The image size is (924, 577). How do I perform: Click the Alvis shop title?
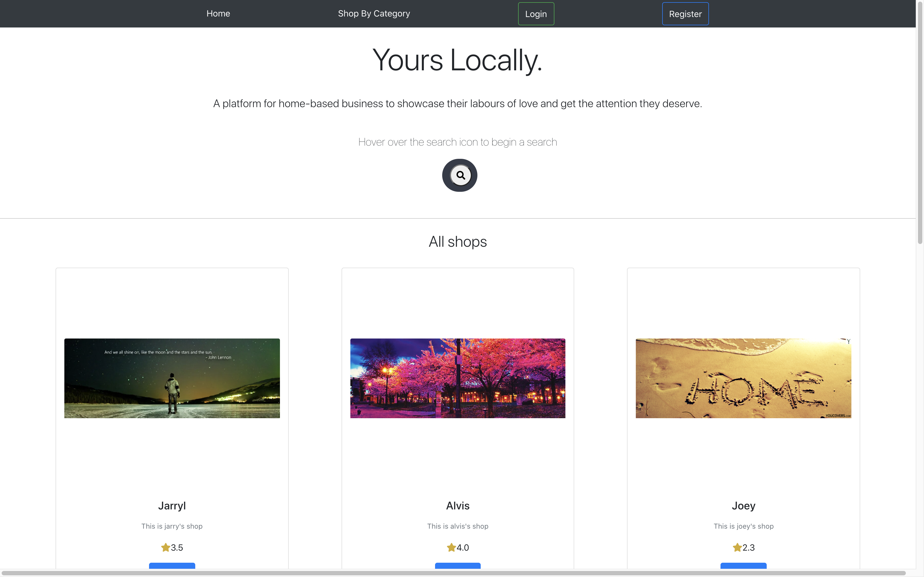457,506
